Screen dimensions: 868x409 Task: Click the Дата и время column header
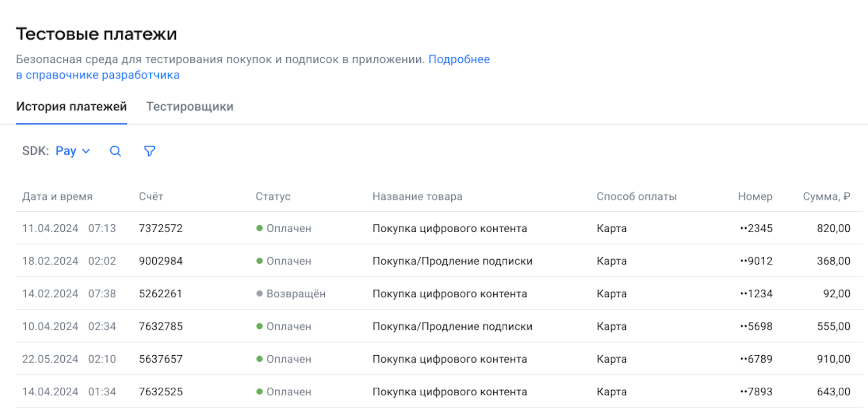click(57, 197)
